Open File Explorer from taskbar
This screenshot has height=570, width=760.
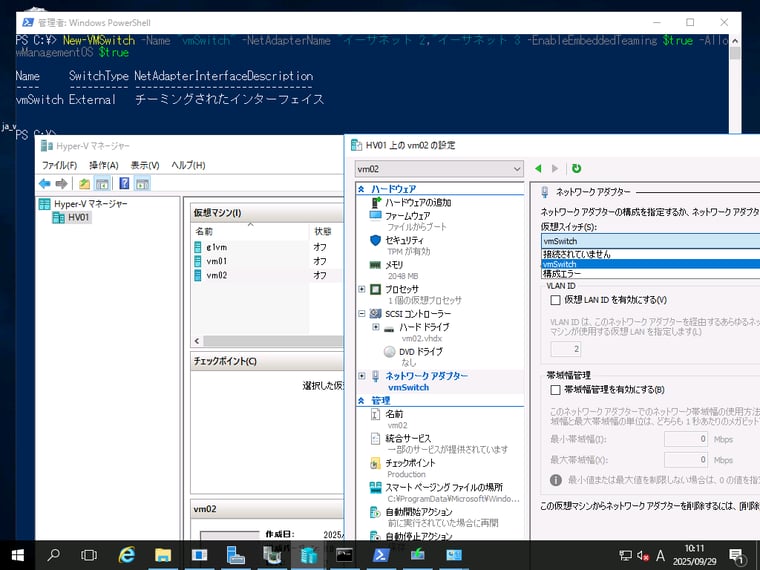point(162,555)
